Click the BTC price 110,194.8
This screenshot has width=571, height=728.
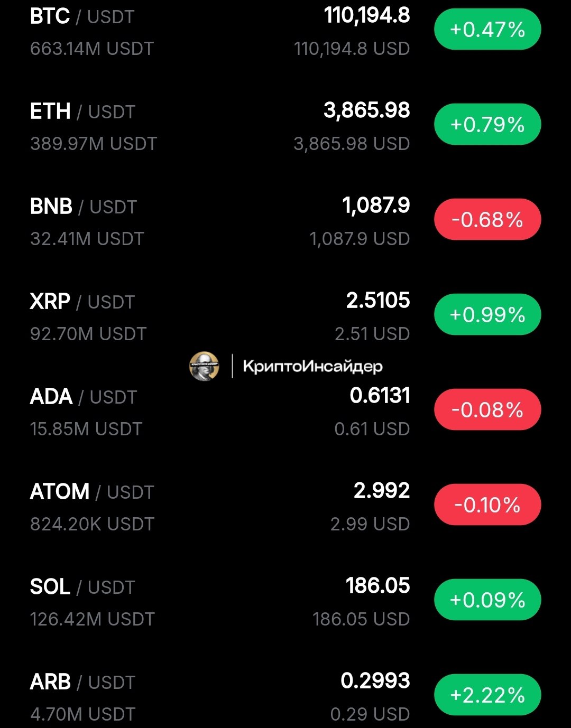coord(367,16)
